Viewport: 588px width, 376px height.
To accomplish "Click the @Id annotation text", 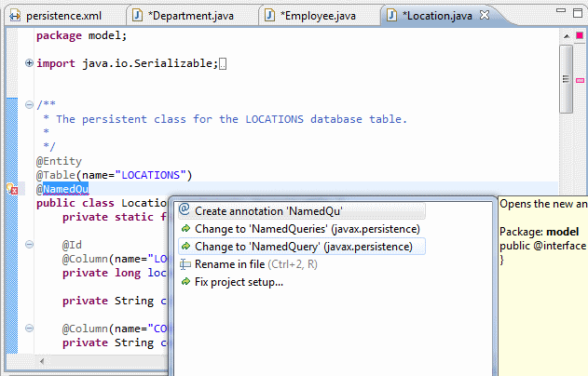I will coord(72,245).
